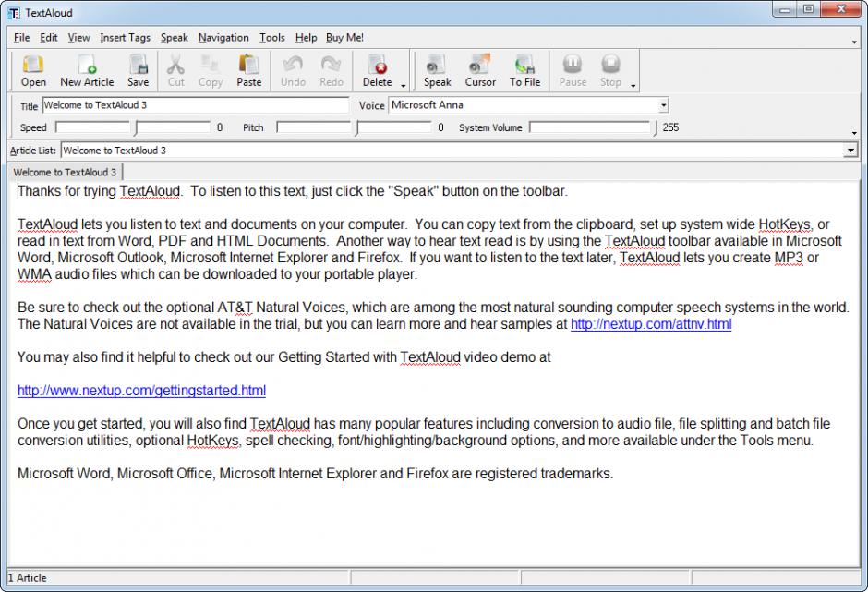Click the Pitch slider

(x=354, y=127)
